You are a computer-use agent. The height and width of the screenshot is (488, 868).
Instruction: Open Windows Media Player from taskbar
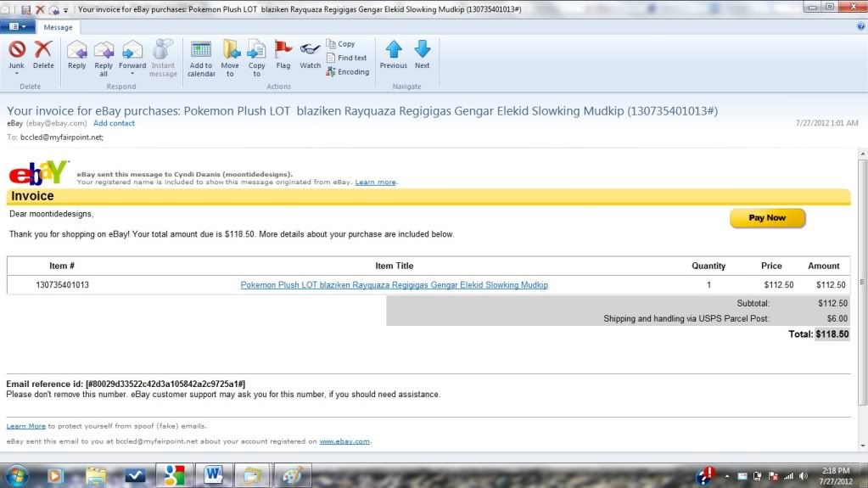point(55,476)
